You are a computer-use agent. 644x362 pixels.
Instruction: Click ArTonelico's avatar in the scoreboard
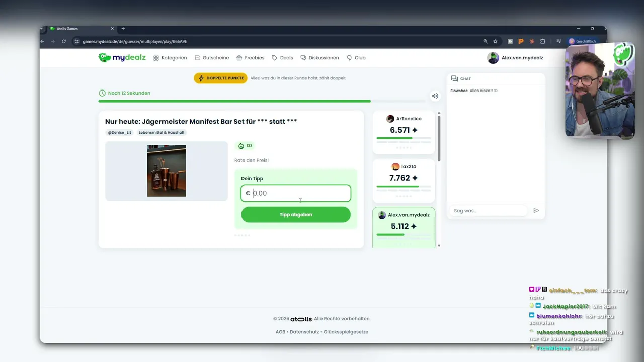click(390, 119)
